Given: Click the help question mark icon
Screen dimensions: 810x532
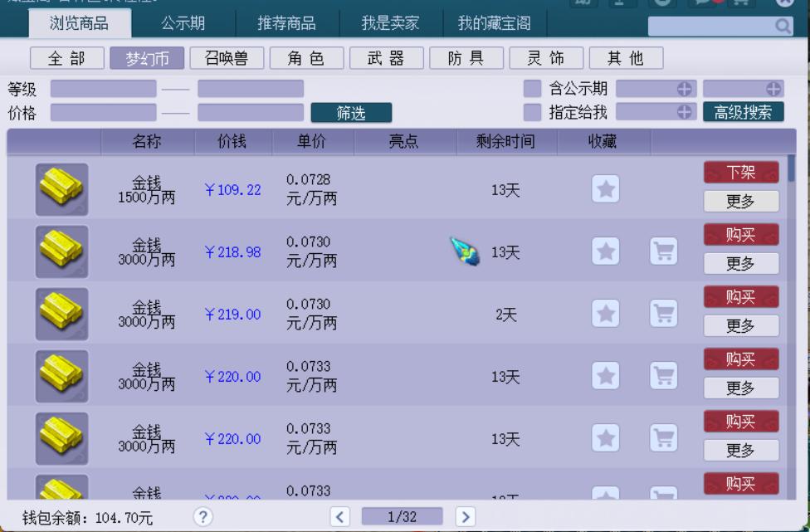Looking at the screenshot, I should click(203, 516).
